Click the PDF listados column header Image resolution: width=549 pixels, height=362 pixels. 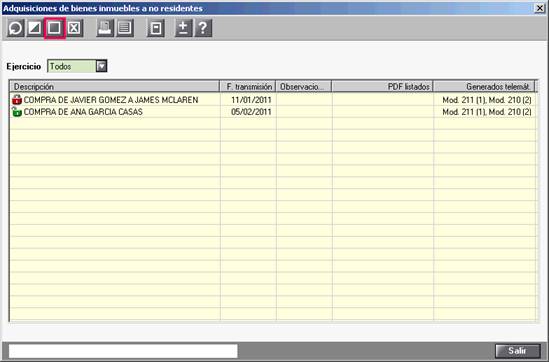pyautogui.click(x=383, y=87)
